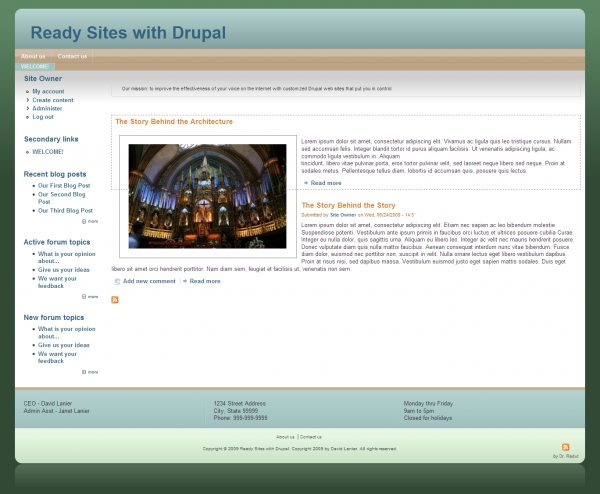This screenshot has width=600, height=494.
Task: Click the comment icon beside Add new comment
Action: [x=118, y=281]
